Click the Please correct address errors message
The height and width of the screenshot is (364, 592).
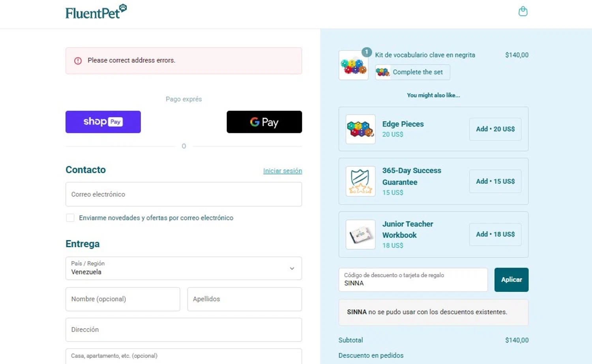[131, 60]
